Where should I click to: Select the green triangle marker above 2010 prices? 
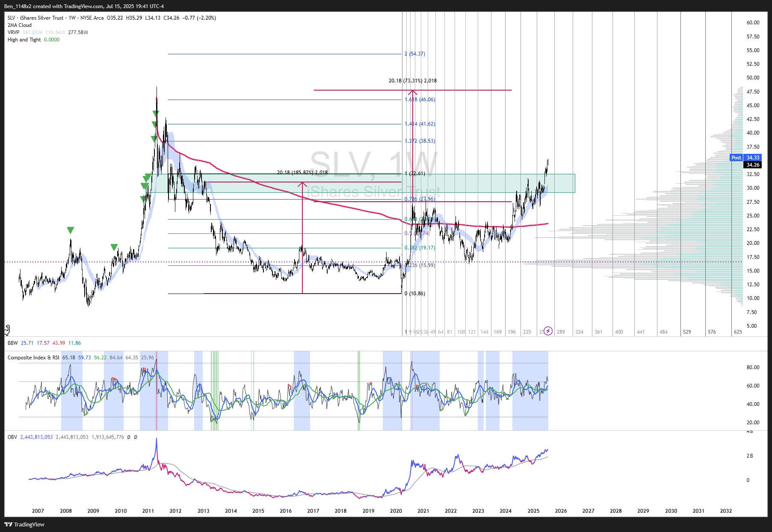(114, 247)
